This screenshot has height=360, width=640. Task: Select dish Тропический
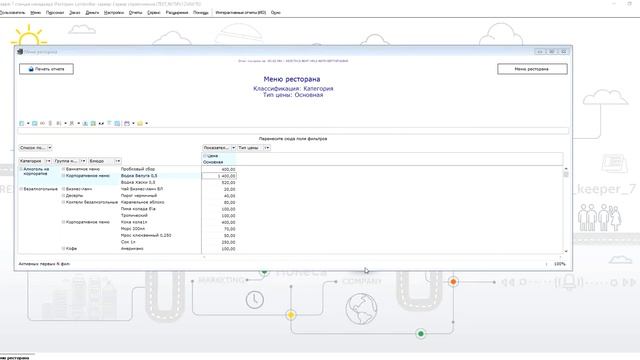pyautogui.click(x=134, y=216)
